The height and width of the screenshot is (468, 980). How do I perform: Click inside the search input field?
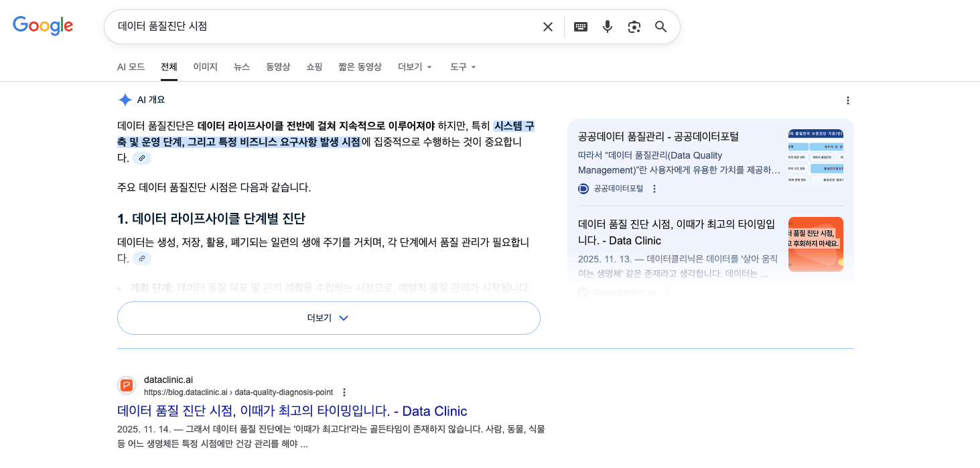pos(301,26)
